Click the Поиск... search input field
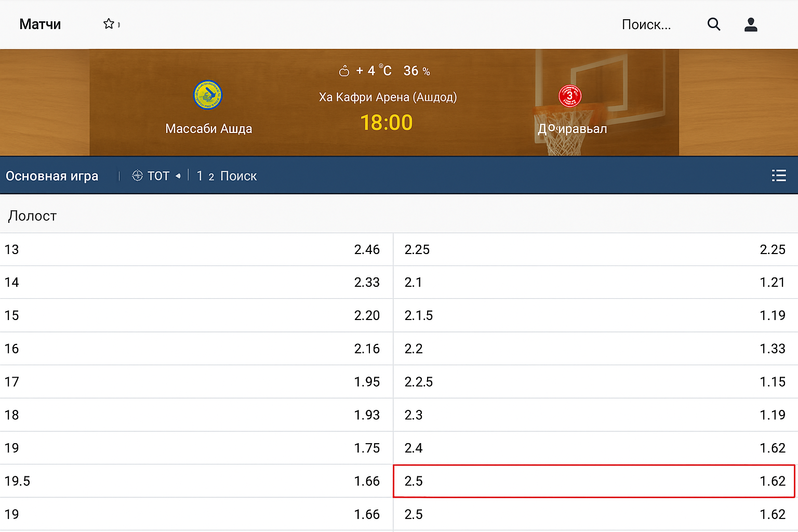798x532 pixels. pos(646,24)
